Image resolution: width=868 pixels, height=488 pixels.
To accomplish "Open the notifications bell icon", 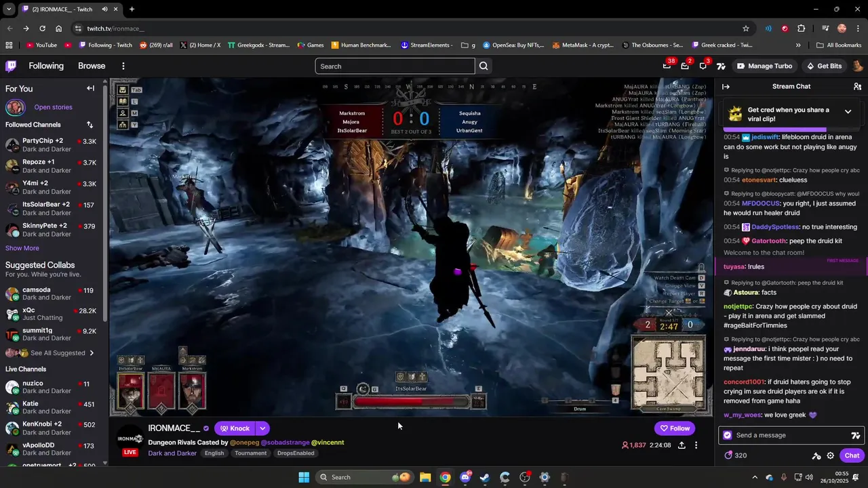I will [703, 66].
